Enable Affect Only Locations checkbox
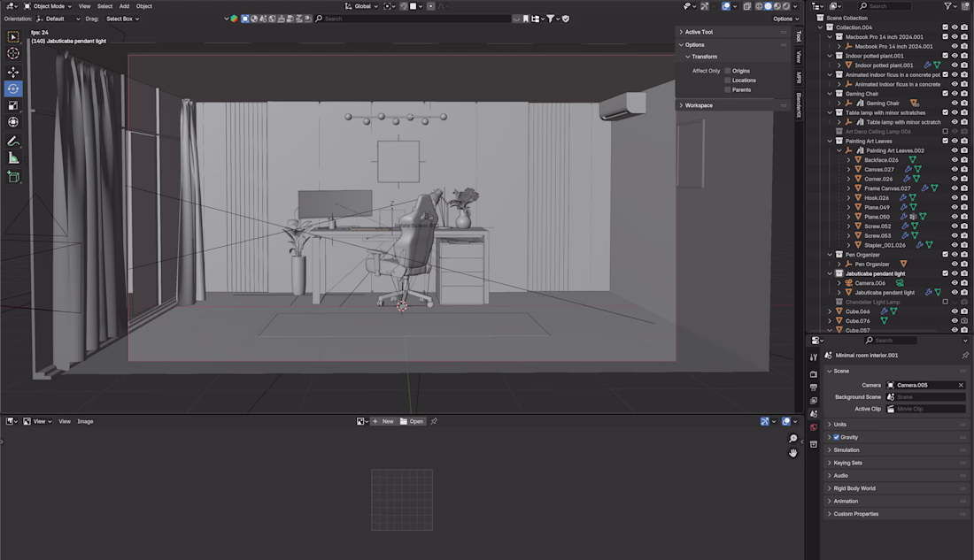 728,81
